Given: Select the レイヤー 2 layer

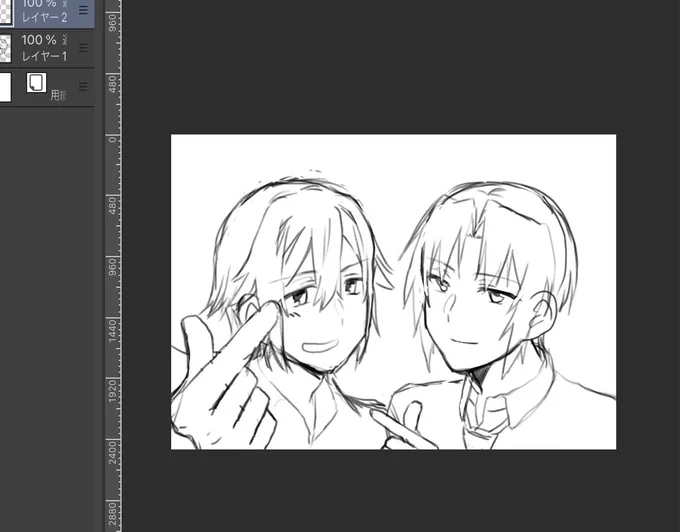Looking at the screenshot, I should tap(47, 14).
